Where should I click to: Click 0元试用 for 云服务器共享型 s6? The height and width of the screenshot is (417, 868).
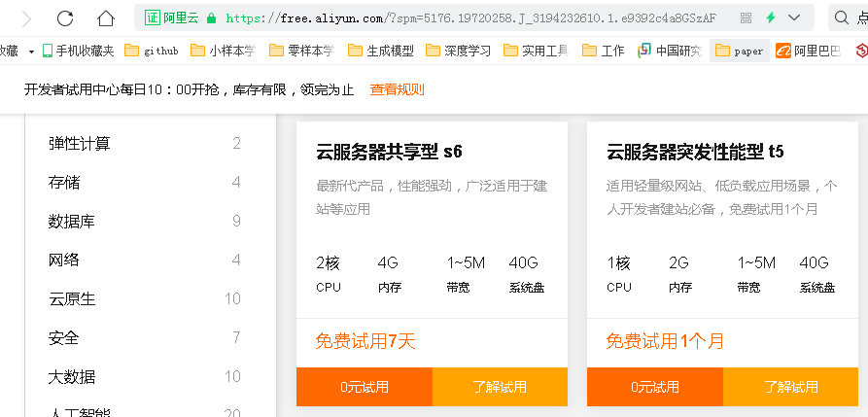(x=365, y=387)
